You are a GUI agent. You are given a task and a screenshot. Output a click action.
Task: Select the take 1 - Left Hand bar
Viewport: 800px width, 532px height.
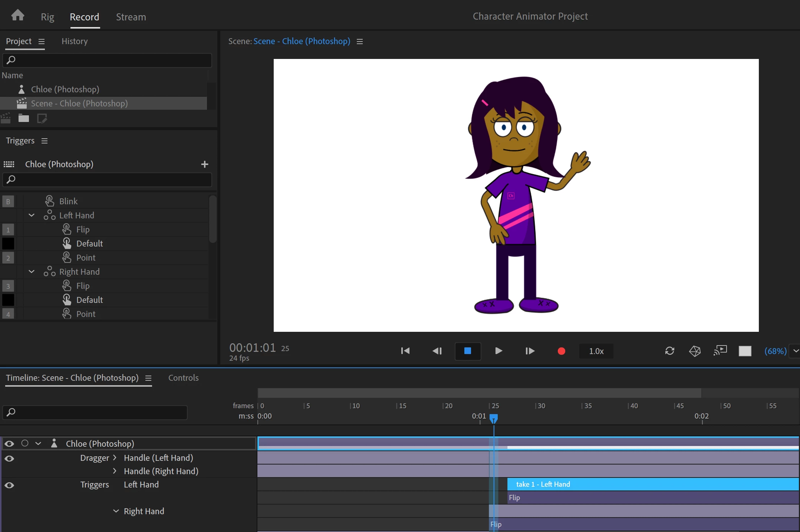(653, 484)
